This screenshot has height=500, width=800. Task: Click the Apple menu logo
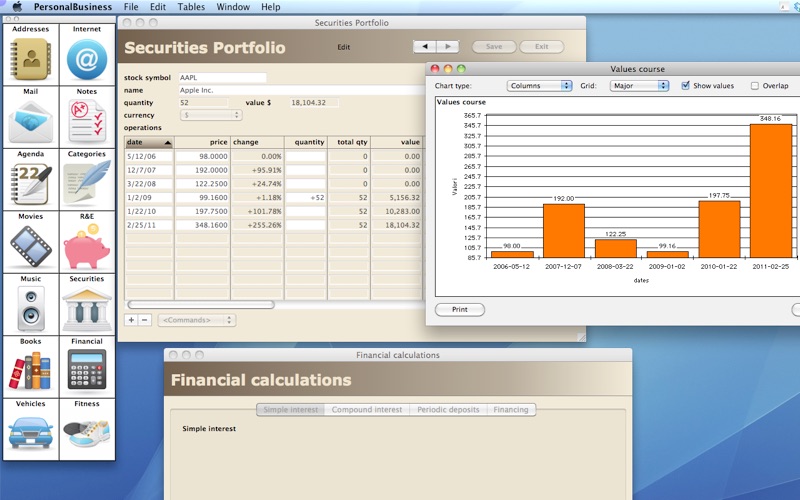coord(17,7)
